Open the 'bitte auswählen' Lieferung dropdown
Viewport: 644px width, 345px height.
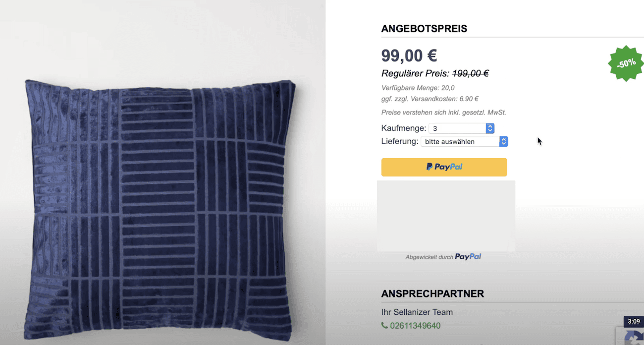(x=464, y=142)
